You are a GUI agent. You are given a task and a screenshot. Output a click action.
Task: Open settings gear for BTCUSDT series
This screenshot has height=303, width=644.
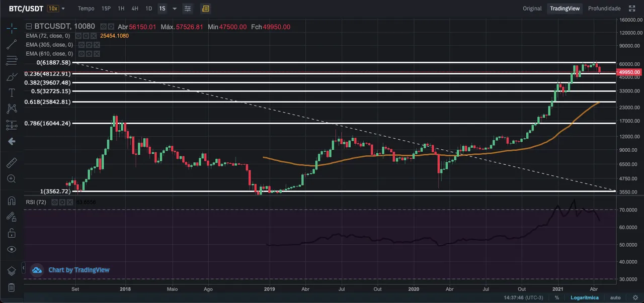(x=111, y=27)
